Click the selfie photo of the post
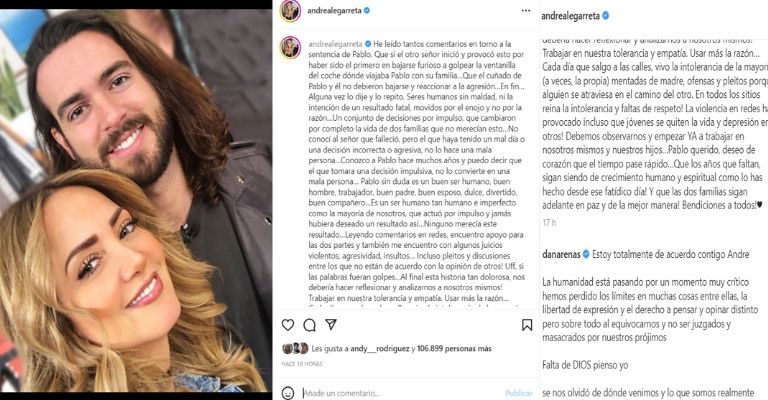The height and width of the screenshot is (400, 768). pyautogui.click(x=136, y=201)
